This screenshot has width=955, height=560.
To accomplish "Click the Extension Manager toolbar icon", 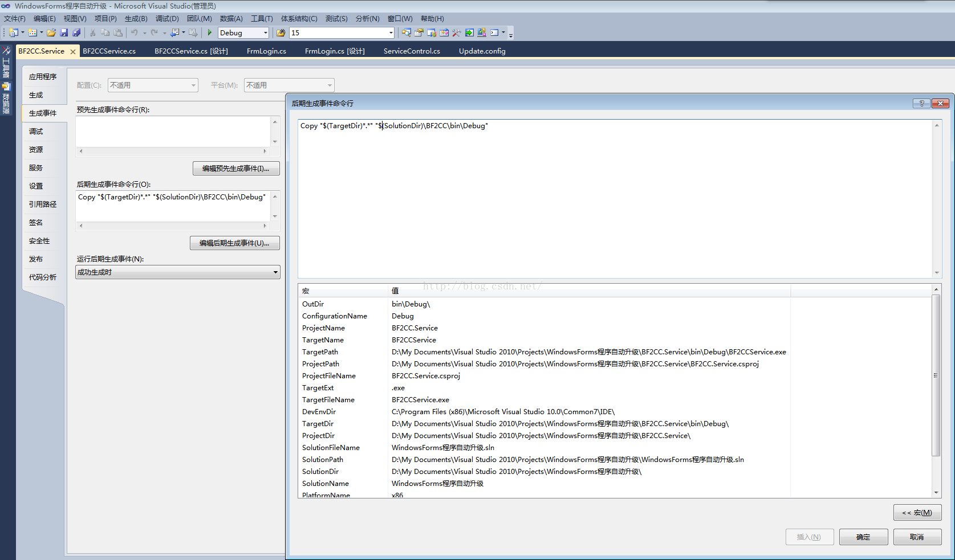I will pos(482,32).
